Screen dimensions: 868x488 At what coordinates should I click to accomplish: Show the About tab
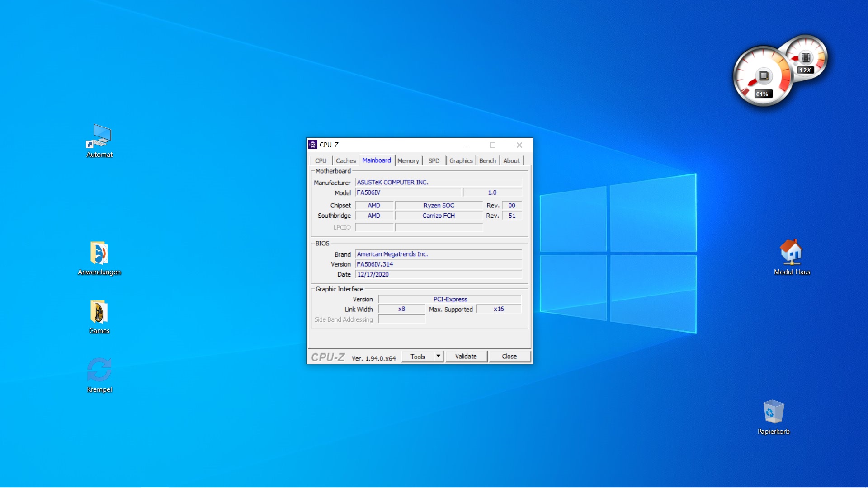(511, 161)
